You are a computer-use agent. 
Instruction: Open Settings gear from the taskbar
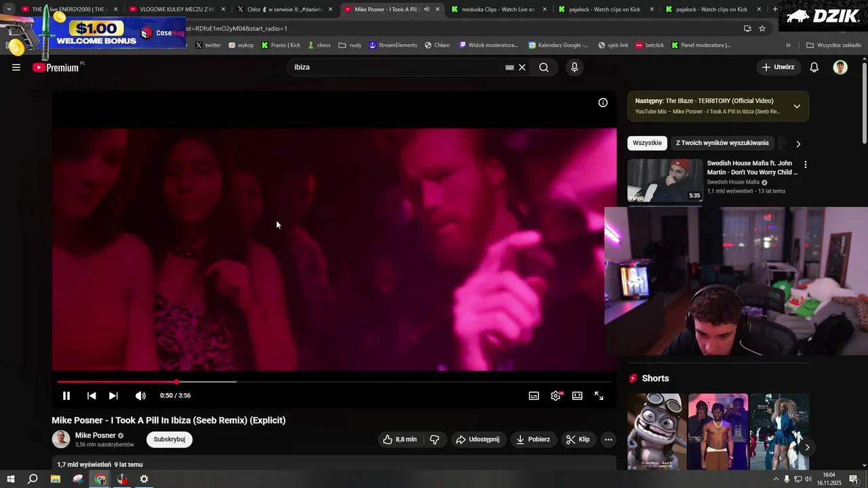(x=144, y=479)
